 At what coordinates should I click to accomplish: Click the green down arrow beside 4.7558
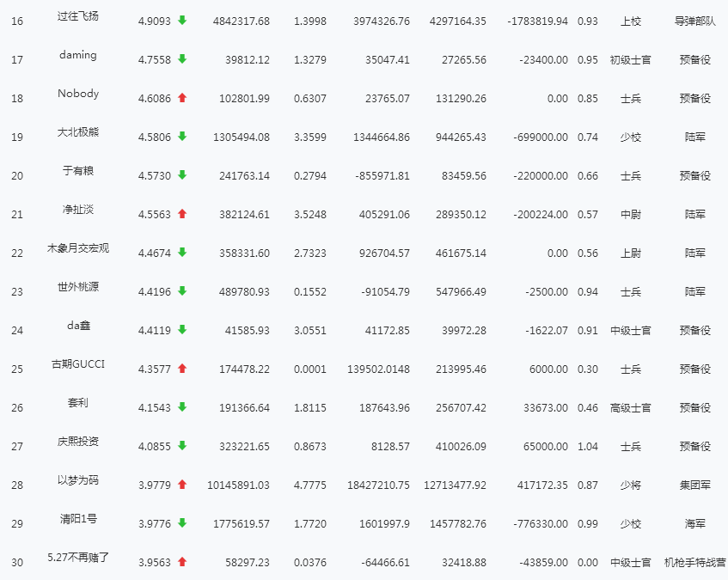click(x=182, y=59)
